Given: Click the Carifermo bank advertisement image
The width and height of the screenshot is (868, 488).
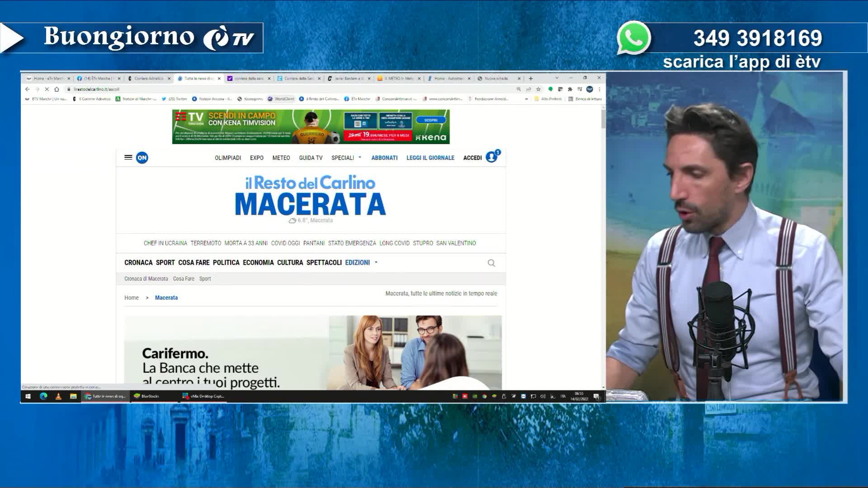Looking at the screenshot, I should [313, 352].
